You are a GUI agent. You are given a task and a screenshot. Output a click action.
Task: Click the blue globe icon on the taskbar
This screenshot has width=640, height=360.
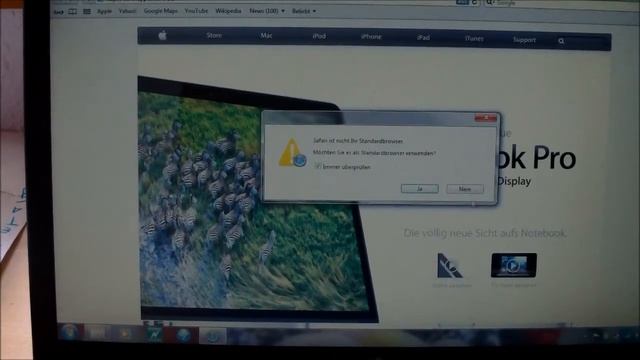pos(184,335)
